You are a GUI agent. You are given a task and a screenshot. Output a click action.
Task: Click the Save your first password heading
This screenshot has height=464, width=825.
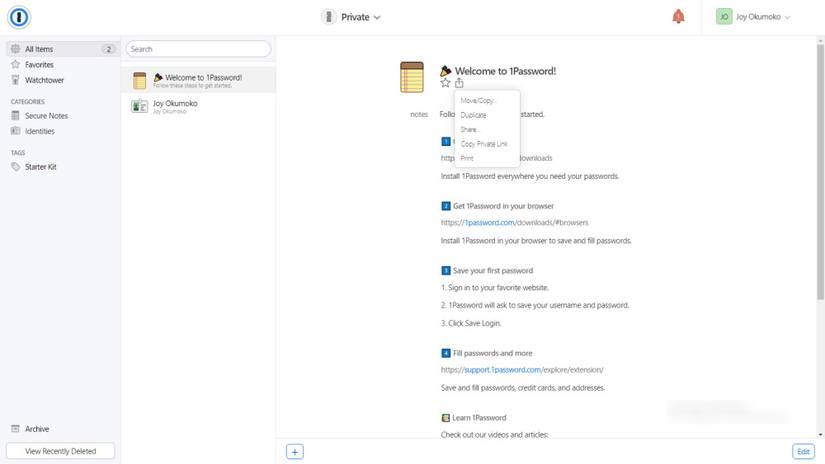coord(492,271)
